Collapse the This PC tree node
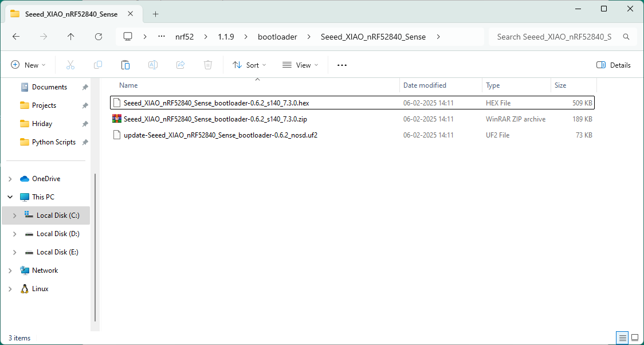Viewport: 644px width, 345px height. point(10,197)
